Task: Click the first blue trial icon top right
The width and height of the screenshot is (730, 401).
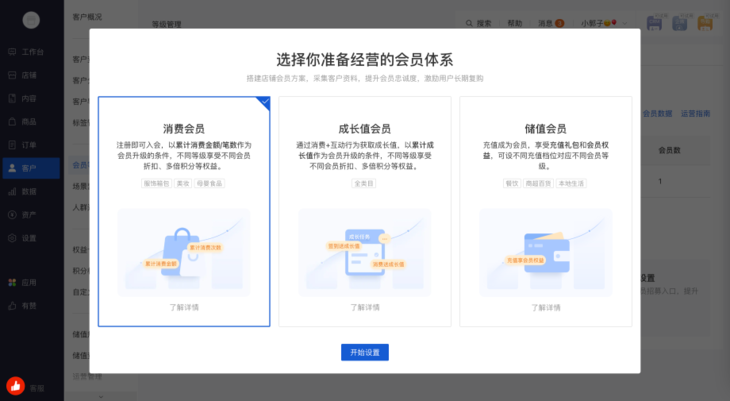Action: [655, 23]
